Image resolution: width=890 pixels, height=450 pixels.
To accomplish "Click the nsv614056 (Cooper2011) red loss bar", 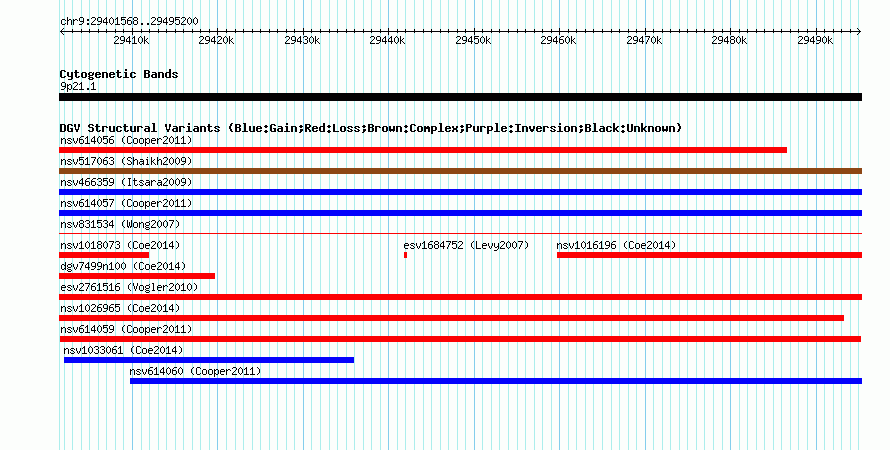I will click(423, 150).
